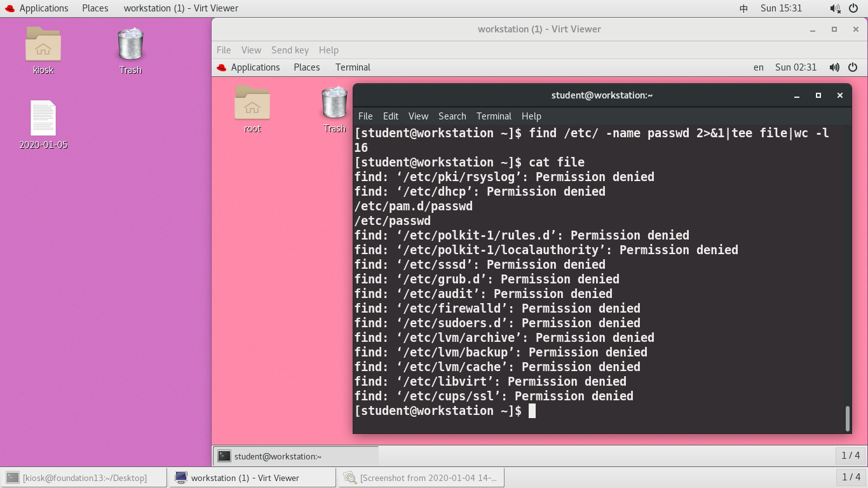Click '/etc/sudoers.d' permission denied line
The width and height of the screenshot is (868, 488).
pos(498,323)
